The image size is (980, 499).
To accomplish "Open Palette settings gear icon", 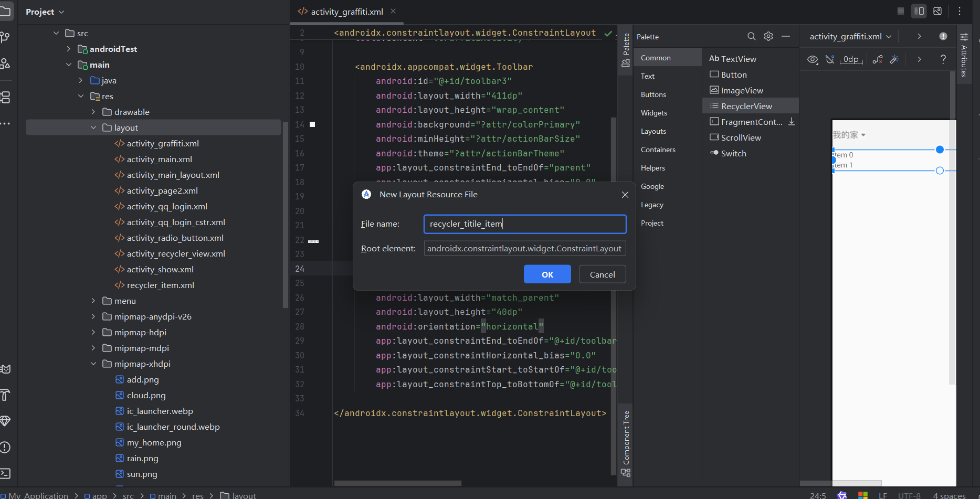I will tap(768, 36).
